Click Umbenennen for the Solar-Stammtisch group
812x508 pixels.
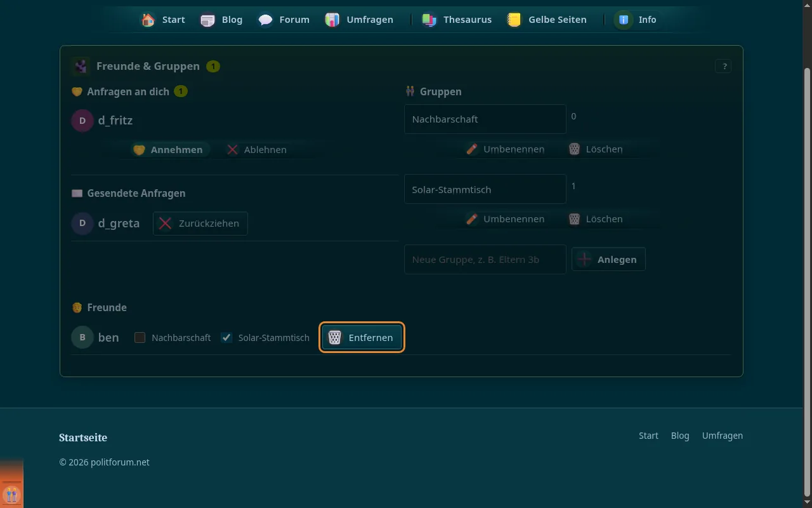(506, 219)
